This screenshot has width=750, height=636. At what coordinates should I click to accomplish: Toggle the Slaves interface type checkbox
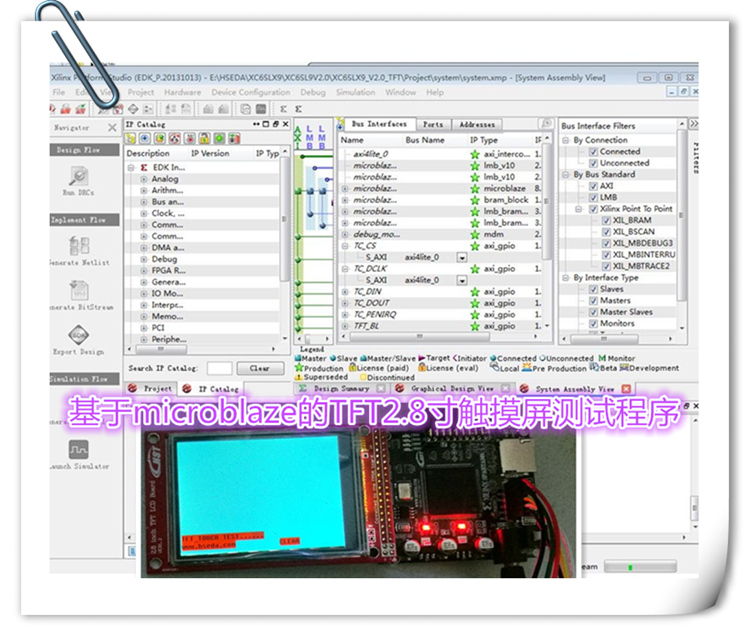coord(593,289)
